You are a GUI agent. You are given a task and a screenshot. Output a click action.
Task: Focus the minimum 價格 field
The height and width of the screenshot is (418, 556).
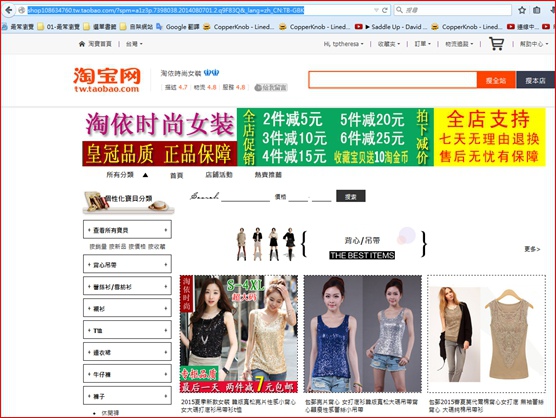pyautogui.click(x=298, y=197)
